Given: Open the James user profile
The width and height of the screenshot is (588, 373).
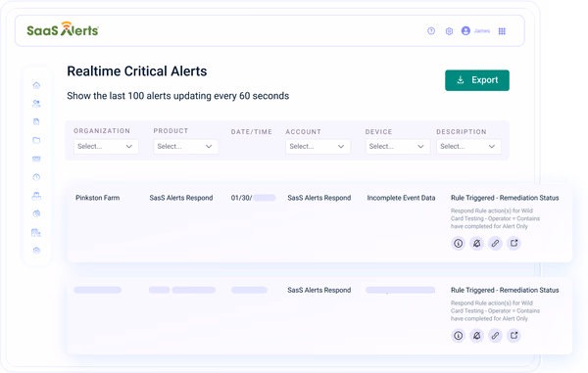Looking at the screenshot, I should coord(475,31).
